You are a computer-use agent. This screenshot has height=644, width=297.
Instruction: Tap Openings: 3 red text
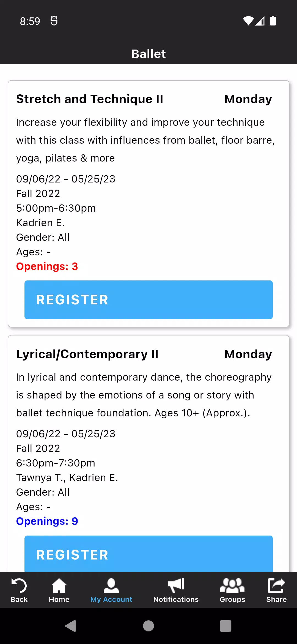point(47,266)
